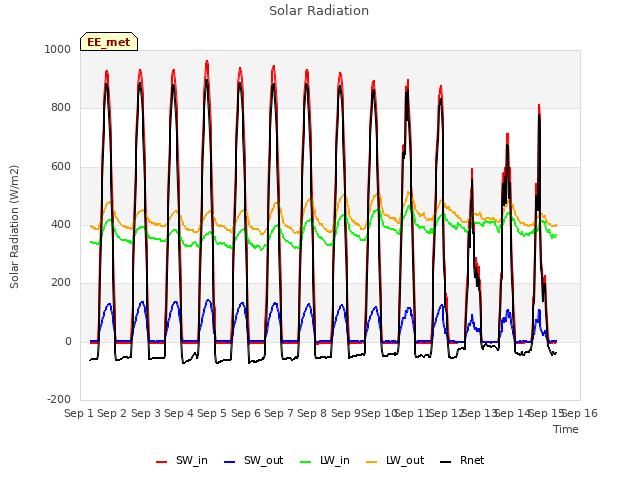640x480 pixels.
Task: Click the highest SW_in peak on Sep 5
Action: [x=207, y=62]
